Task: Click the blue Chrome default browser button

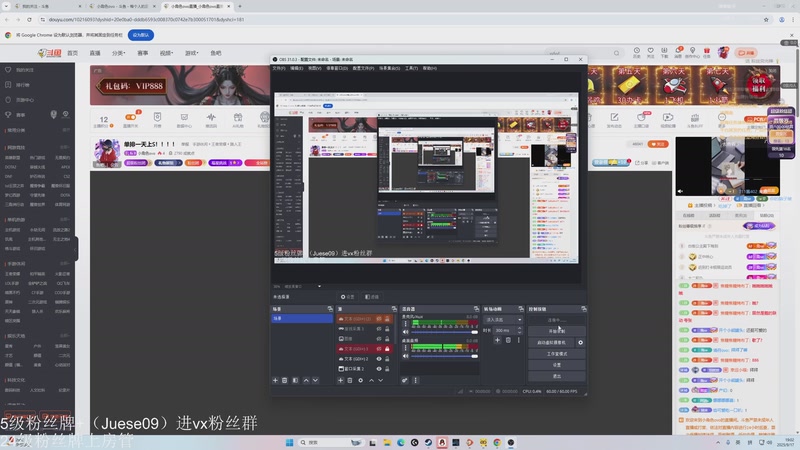Action: click(141, 35)
